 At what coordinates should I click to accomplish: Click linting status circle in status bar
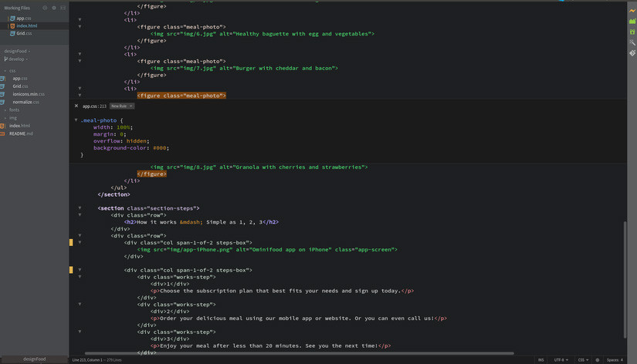click(x=597, y=360)
